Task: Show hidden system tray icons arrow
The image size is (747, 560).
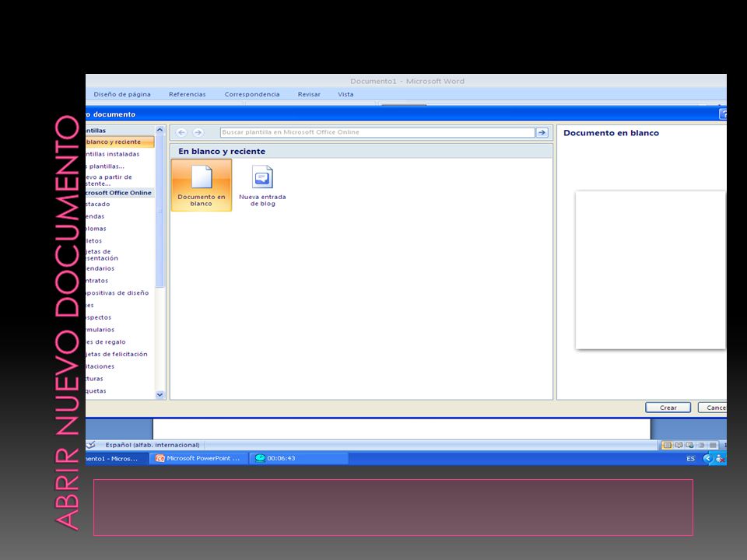Action: pyautogui.click(x=707, y=459)
